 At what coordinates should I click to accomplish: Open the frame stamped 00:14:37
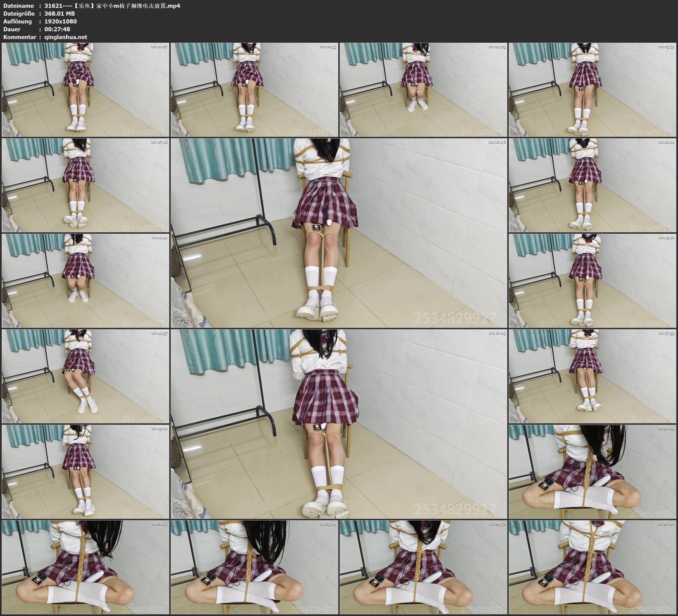(85, 376)
